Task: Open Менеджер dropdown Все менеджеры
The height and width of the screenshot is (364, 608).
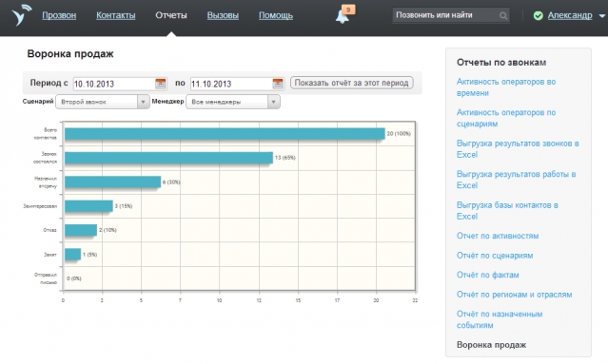Action: [x=233, y=102]
